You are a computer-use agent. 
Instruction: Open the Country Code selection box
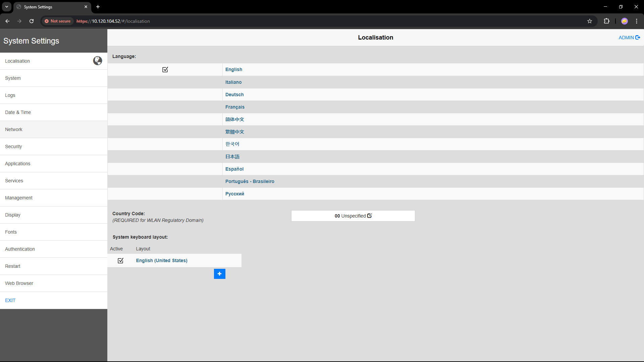pyautogui.click(x=353, y=216)
